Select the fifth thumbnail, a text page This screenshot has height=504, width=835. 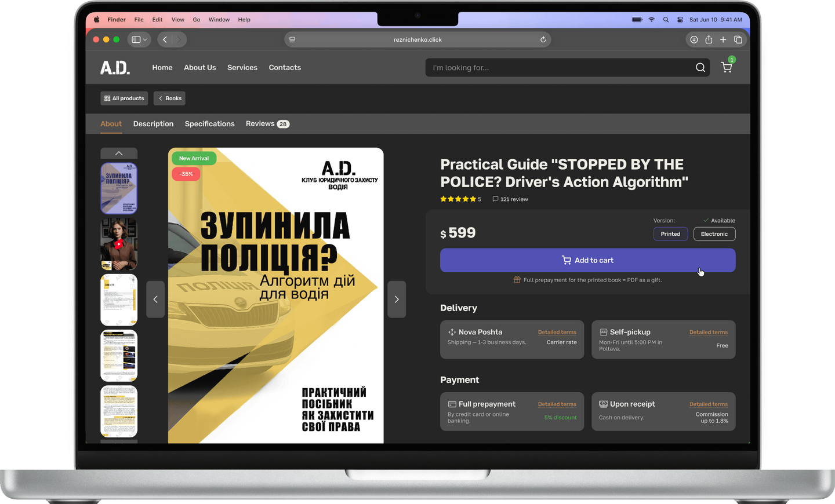tap(119, 411)
